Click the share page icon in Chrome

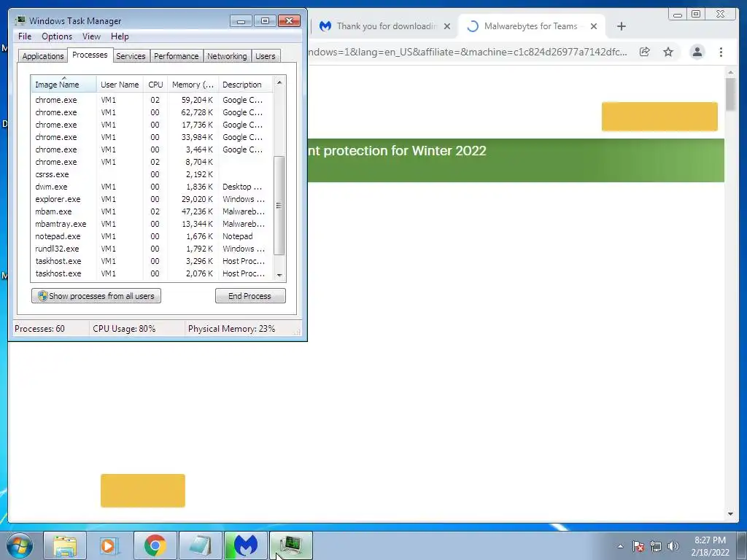point(645,52)
